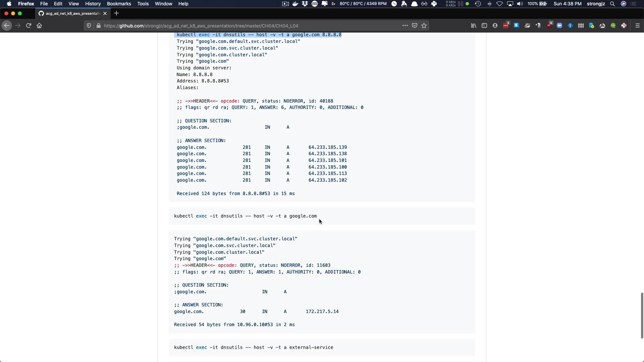Open the Wi-Fi status menu
644x362 pixels.
pyautogui.click(x=500, y=4)
